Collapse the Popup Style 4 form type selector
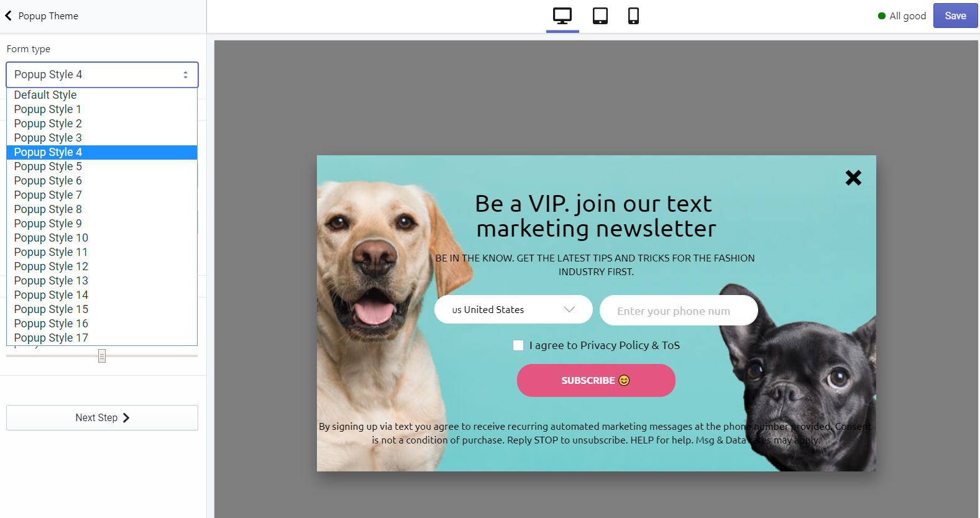Screen dimensions: 980x518 tap(102, 75)
